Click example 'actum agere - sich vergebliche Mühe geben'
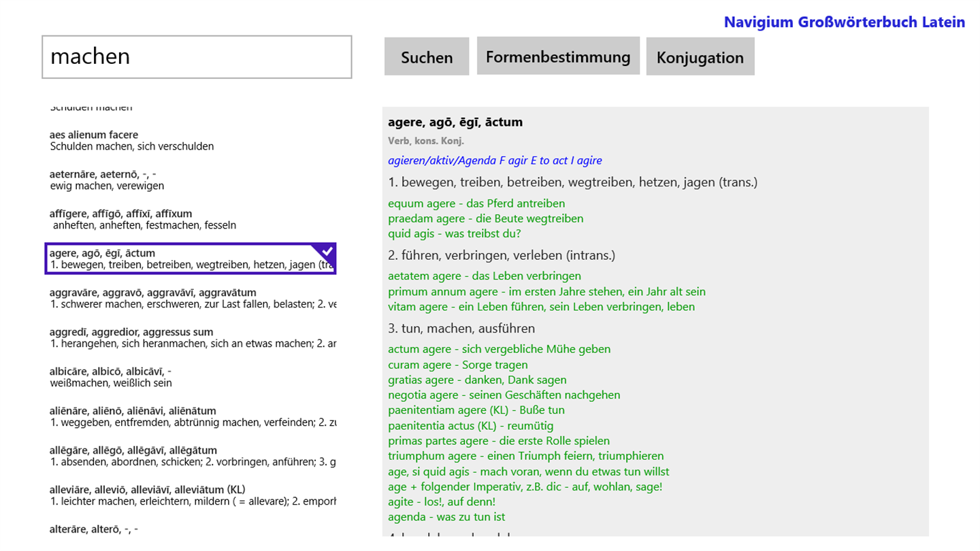980x551 pixels. point(499,349)
